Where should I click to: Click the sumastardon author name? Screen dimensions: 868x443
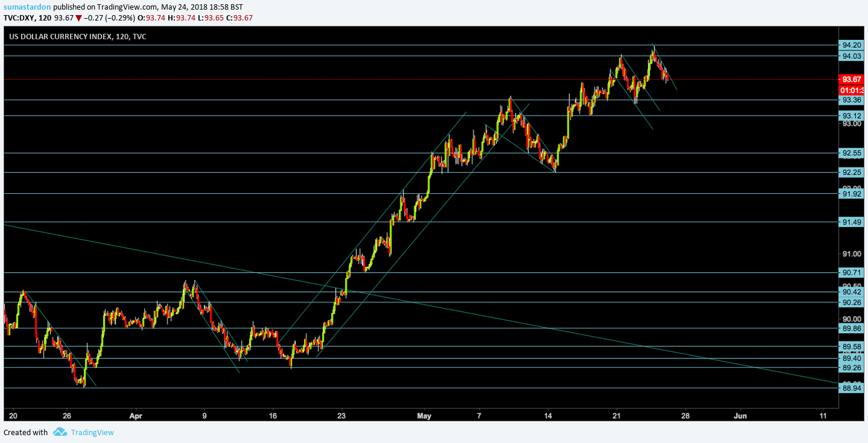point(26,7)
